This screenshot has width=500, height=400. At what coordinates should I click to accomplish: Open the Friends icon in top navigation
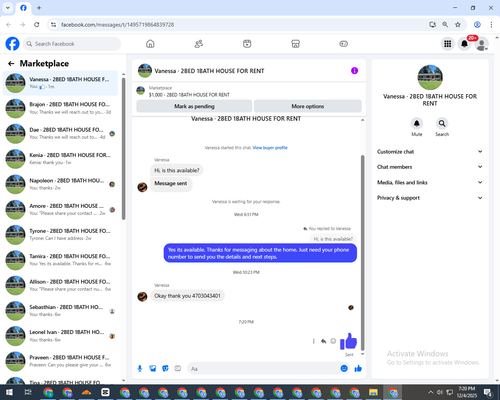tap(199, 44)
